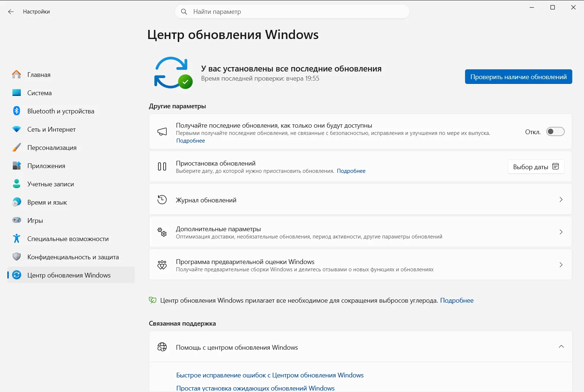This screenshot has width=584, height=392.
Task: Click the gears icon for Дополнительные параметры
Action: point(162,232)
